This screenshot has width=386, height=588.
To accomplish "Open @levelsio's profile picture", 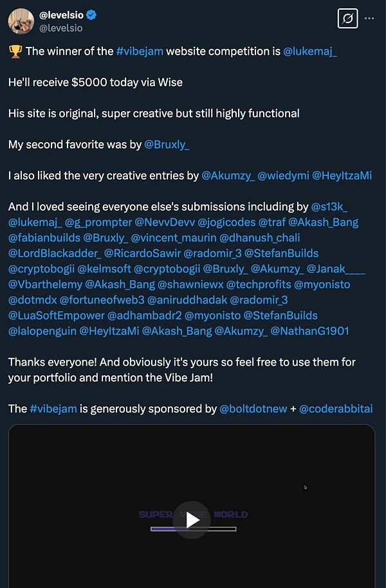I will tap(22, 21).
